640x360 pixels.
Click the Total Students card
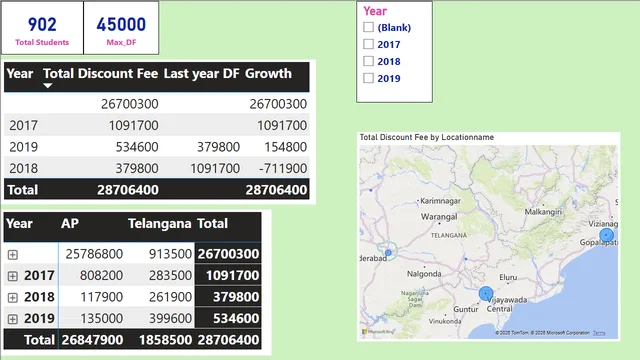tap(42, 28)
